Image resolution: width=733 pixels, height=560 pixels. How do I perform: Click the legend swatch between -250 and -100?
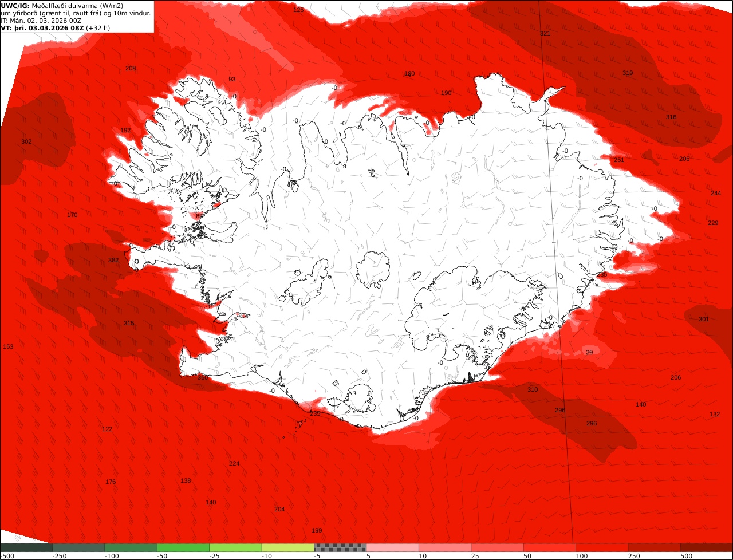pyautogui.click(x=78, y=547)
